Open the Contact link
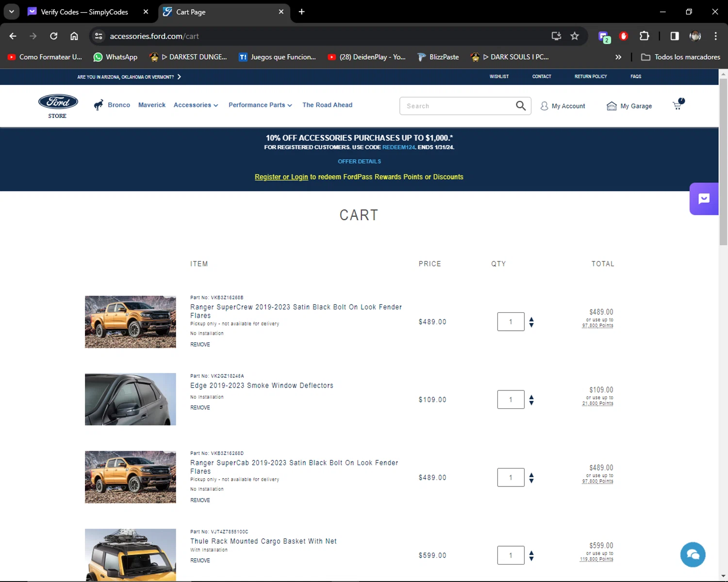The image size is (728, 582). pos(542,77)
